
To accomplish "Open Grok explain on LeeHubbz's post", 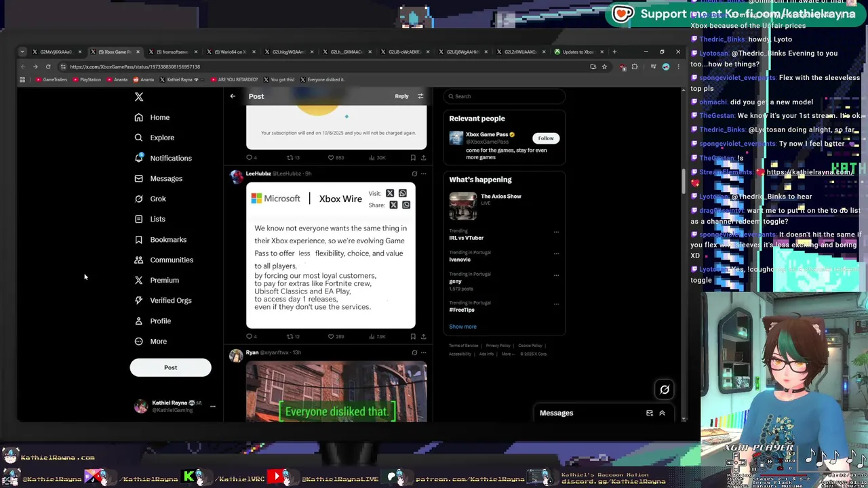I will coord(414,174).
